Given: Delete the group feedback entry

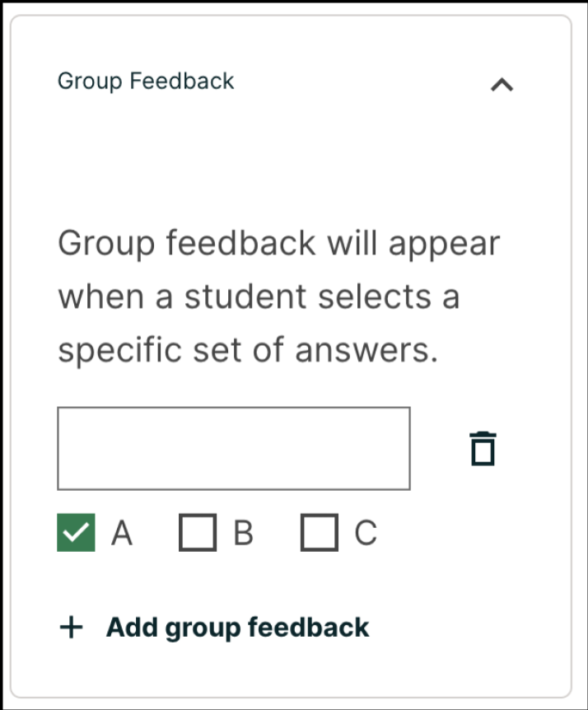Looking at the screenshot, I should pos(483,448).
